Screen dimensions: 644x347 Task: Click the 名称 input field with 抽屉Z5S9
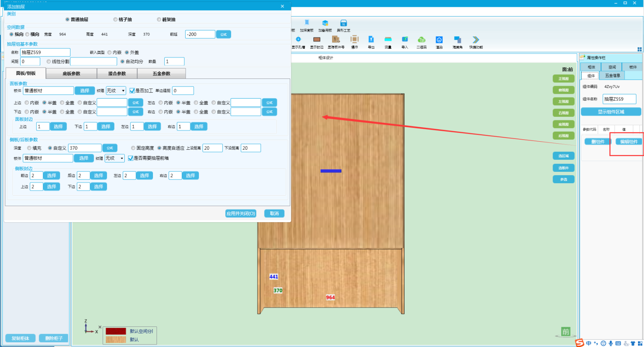click(45, 52)
